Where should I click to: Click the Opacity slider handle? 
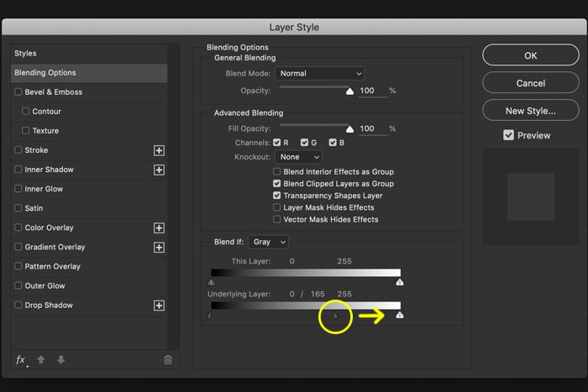tap(349, 91)
